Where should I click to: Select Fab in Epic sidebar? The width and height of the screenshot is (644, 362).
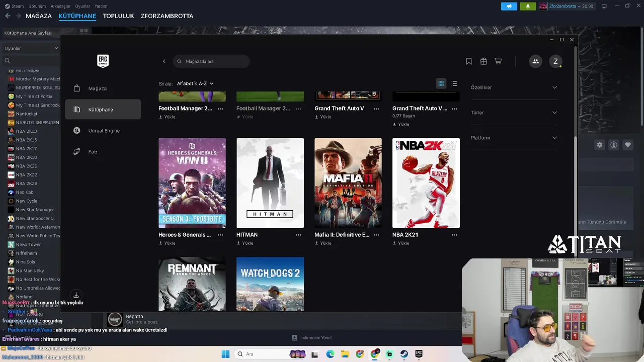pyautogui.click(x=103, y=152)
